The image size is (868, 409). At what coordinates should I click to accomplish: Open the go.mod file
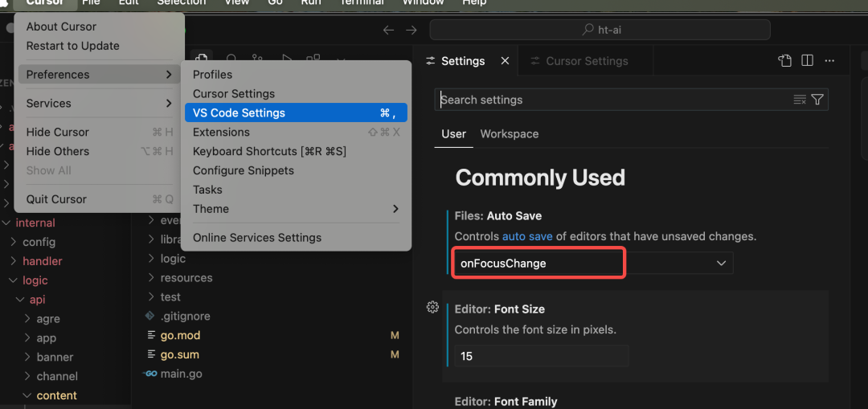click(x=180, y=335)
